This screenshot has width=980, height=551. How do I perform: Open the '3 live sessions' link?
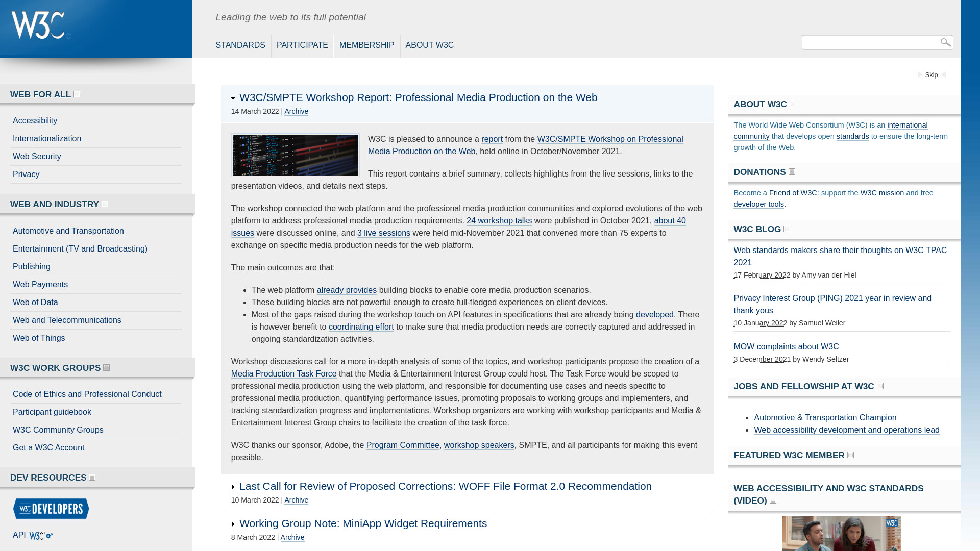coord(384,233)
